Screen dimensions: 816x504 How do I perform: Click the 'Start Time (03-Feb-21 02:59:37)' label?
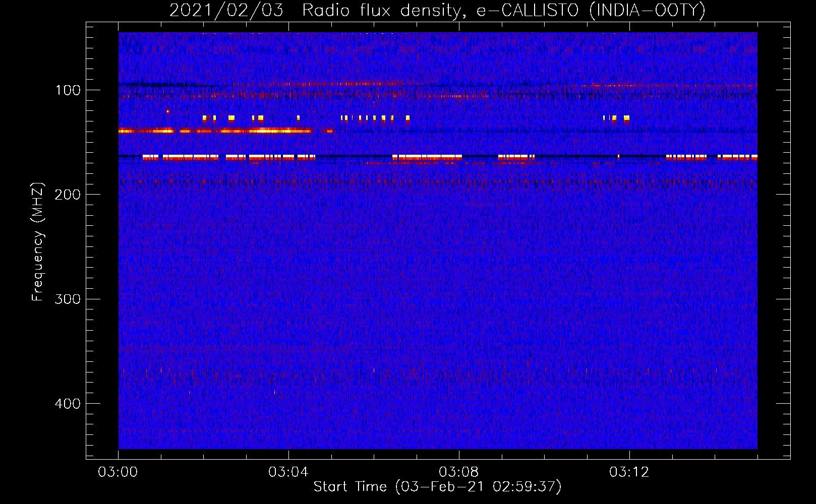point(437,487)
